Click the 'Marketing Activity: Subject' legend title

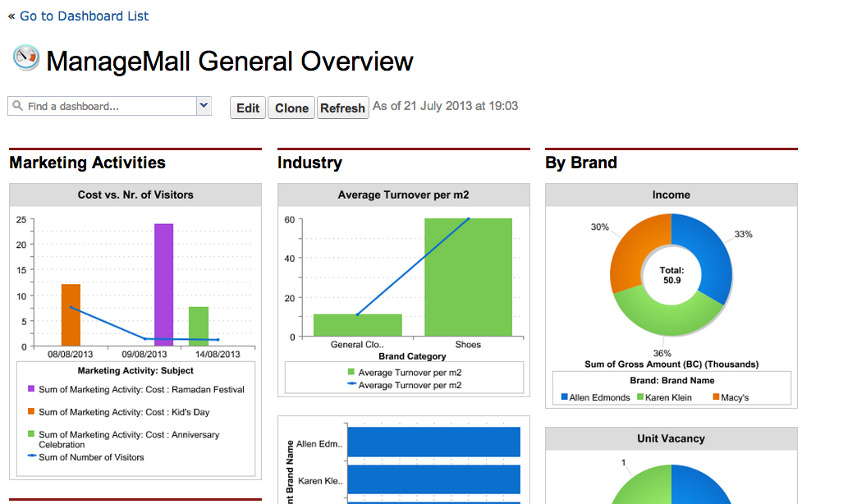coord(135,371)
